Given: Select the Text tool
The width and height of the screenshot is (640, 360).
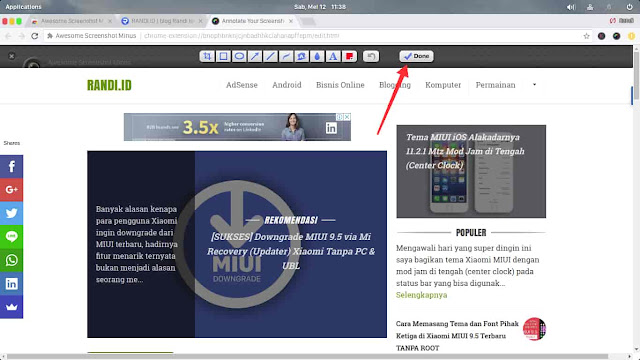Looking at the screenshot, I should [x=333, y=56].
